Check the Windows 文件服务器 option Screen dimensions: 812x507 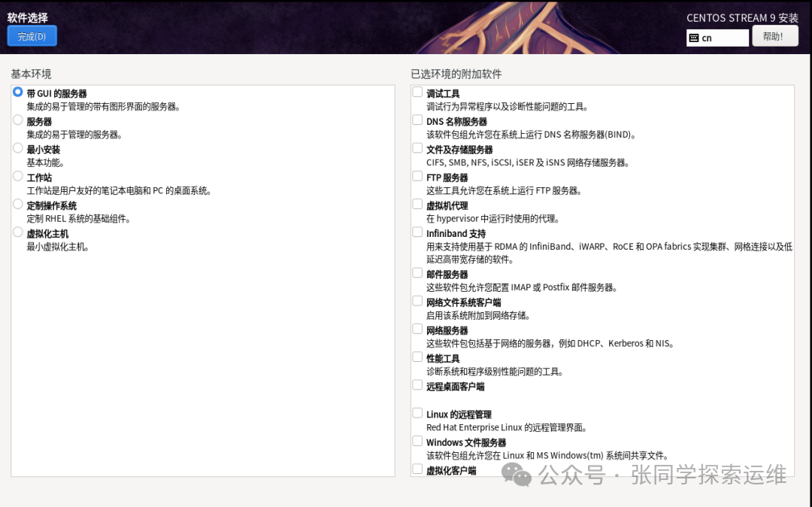pyautogui.click(x=418, y=441)
